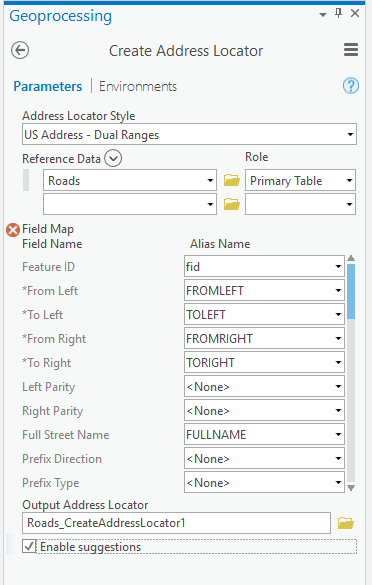Switch to the Environments tab
372x585 pixels.
pyautogui.click(x=138, y=87)
